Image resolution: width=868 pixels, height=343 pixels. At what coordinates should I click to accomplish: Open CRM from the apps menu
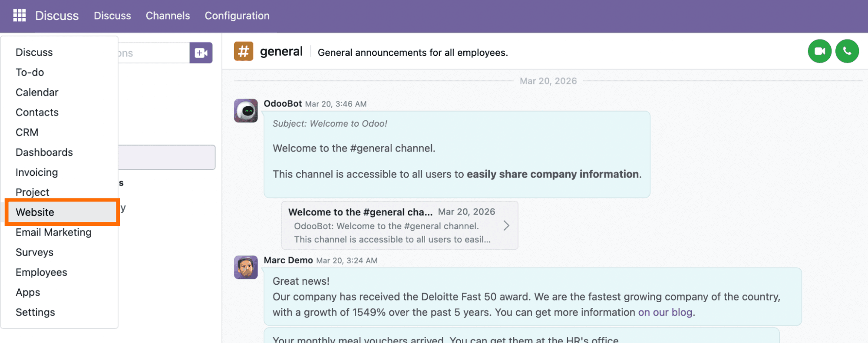click(27, 132)
